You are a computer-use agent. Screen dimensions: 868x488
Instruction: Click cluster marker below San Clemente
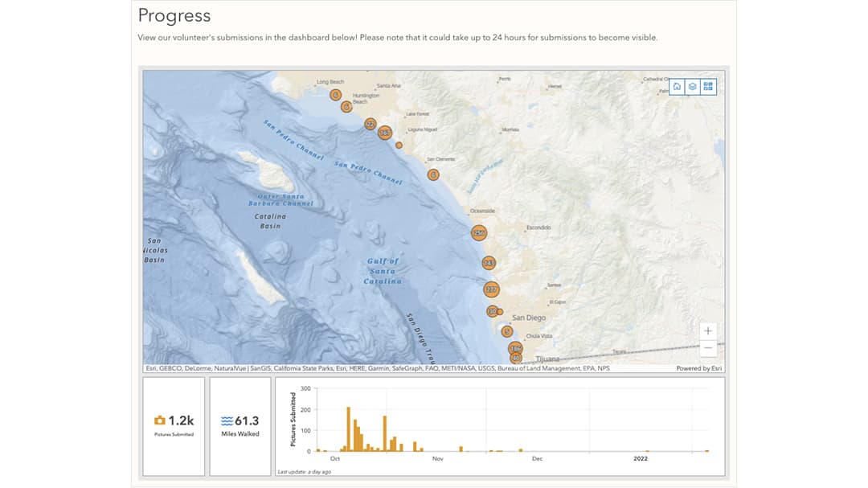[x=433, y=174]
